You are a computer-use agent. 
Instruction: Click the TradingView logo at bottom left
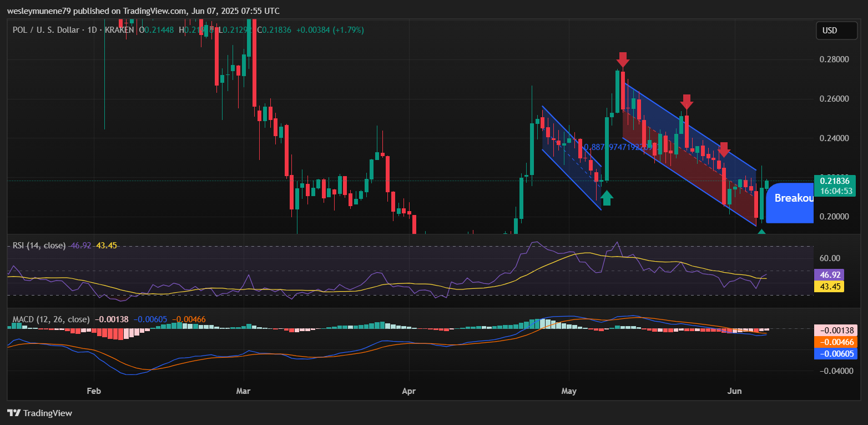(x=40, y=413)
